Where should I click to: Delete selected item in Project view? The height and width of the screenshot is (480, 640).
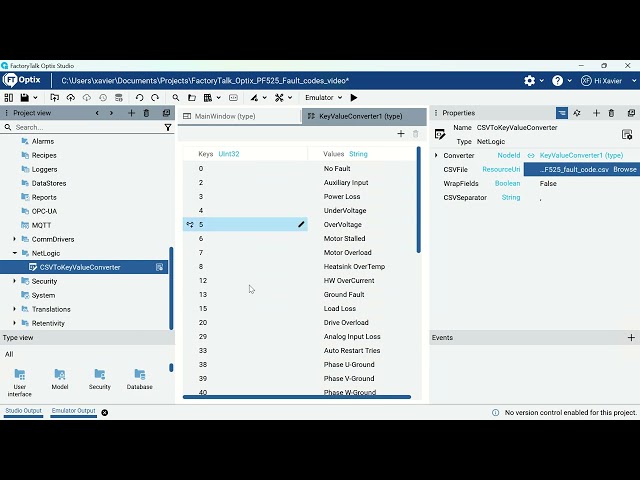(x=146, y=113)
